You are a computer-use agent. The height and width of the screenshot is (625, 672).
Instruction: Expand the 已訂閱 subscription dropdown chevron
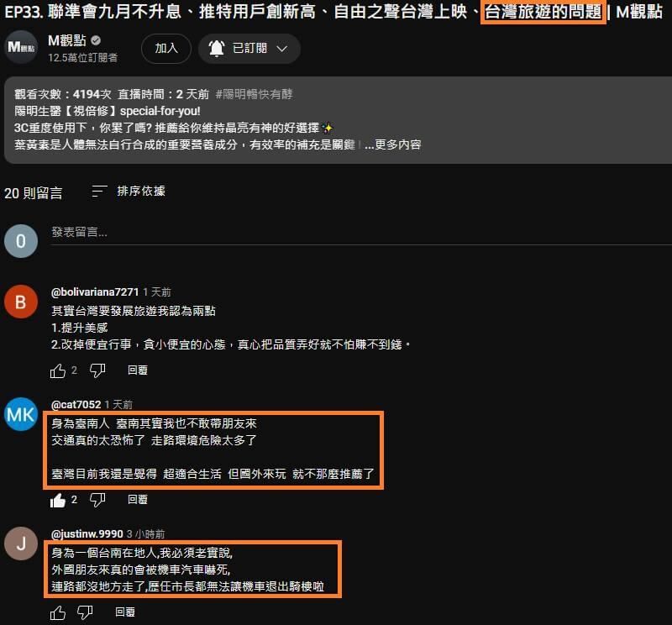[x=281, y=49]
